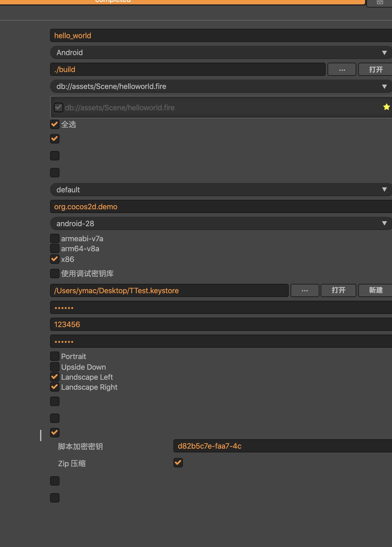Click the ./build path input field
Viewport: 392px width, 547px height.
tap(188, 69)
